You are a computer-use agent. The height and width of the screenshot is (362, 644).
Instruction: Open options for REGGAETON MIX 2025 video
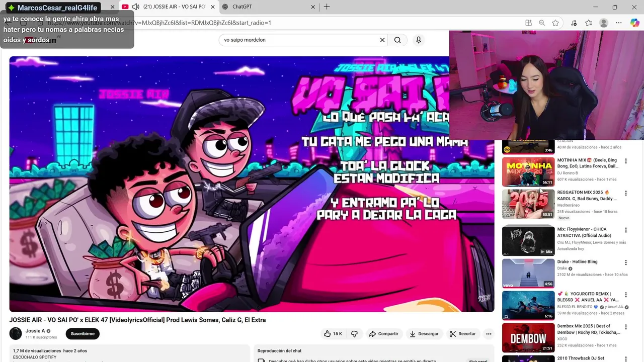626,194
